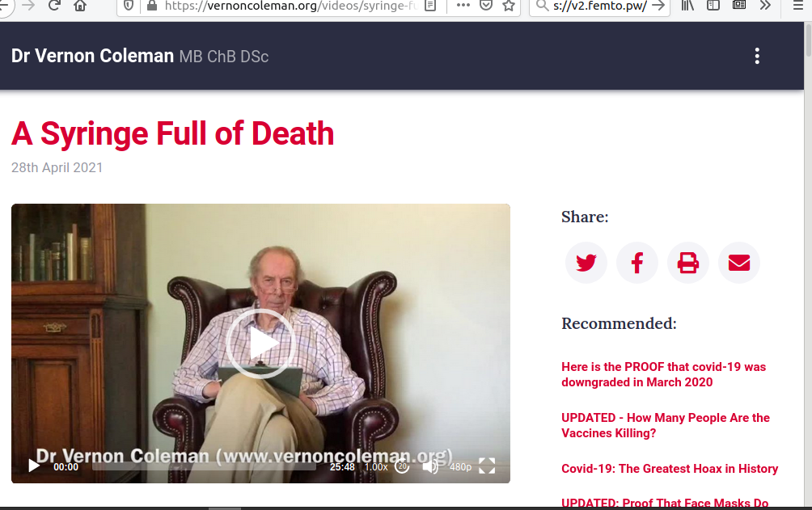
Task: Mute the video volume speaker icon
Action: [429, 466]
